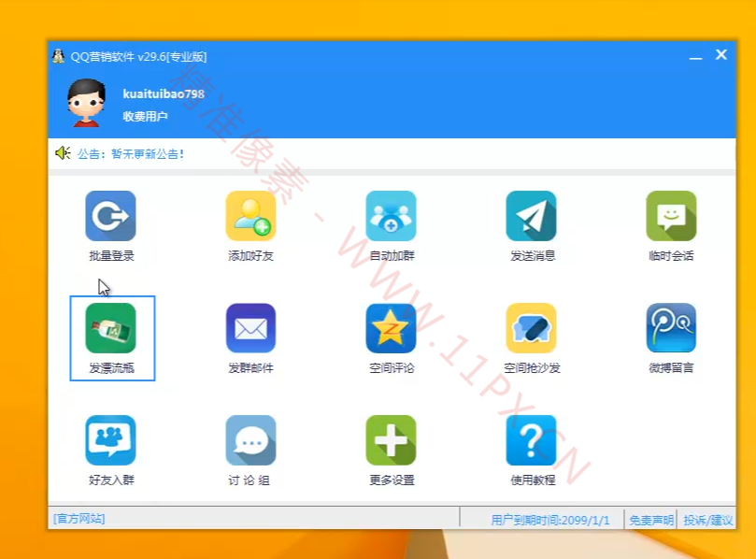The image size is (756, 559).
Task: Close the QQ营销软件 window
Action: pos(721,54)
